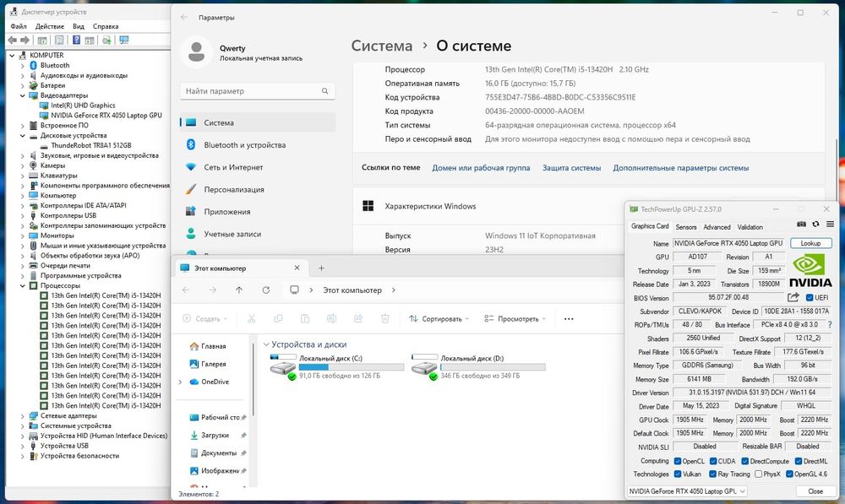Toggle the DirectCompute checkbox in GPU-Z
The image size is (845, 504).
tap(744, 461)
